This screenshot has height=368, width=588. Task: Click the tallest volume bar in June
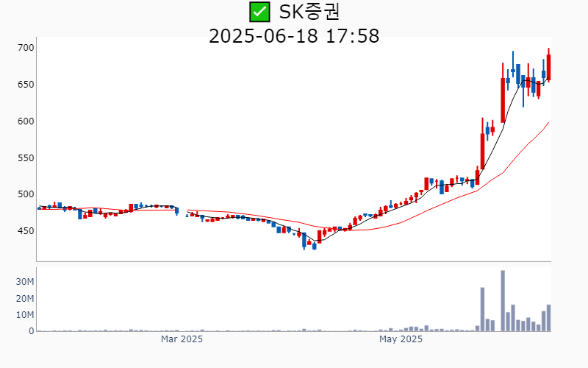pos(503,301)
